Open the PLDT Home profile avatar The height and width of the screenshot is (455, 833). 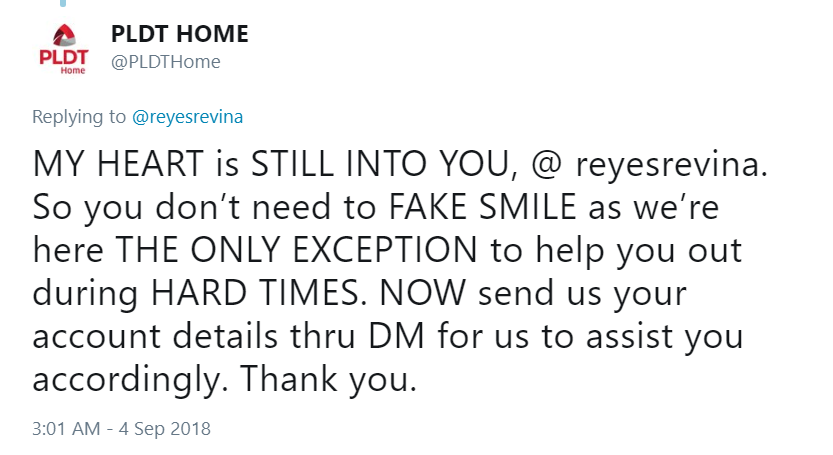(x=64, y=49)
